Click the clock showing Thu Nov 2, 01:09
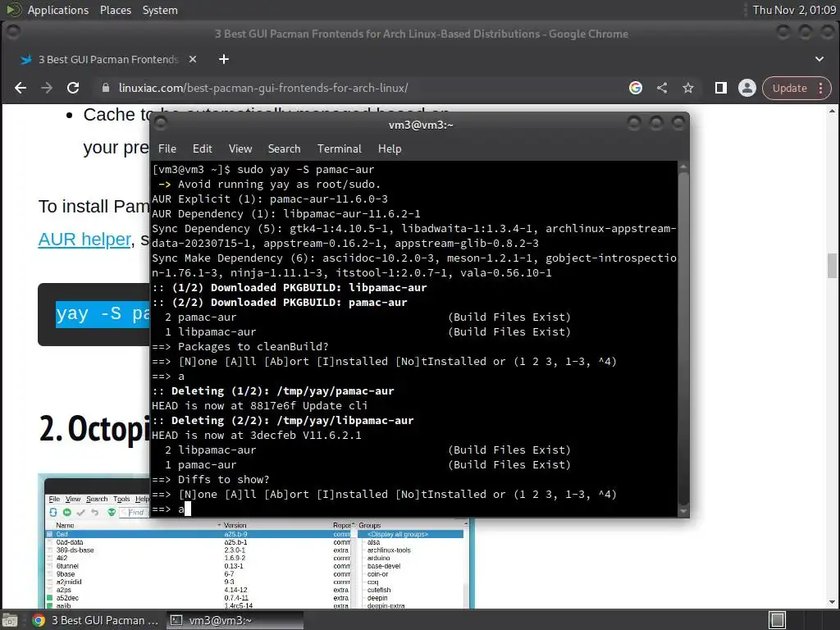 tap(794, 10)
